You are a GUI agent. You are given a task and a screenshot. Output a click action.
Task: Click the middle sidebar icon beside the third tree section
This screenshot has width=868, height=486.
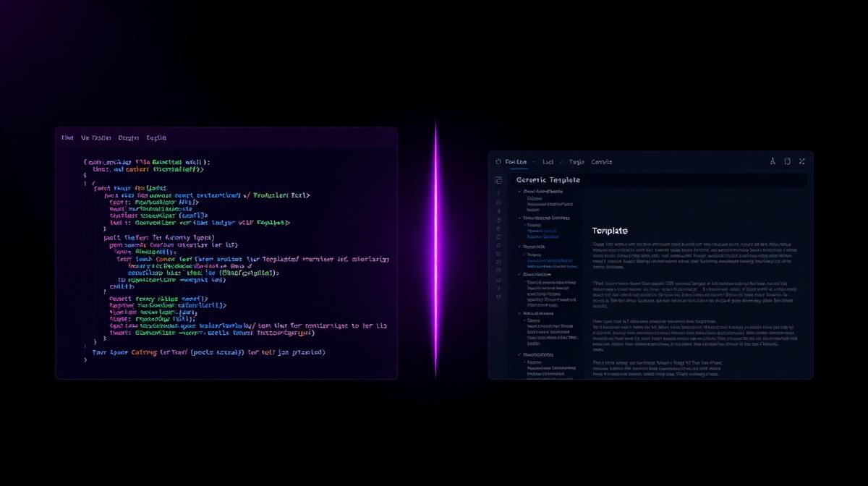498,247
